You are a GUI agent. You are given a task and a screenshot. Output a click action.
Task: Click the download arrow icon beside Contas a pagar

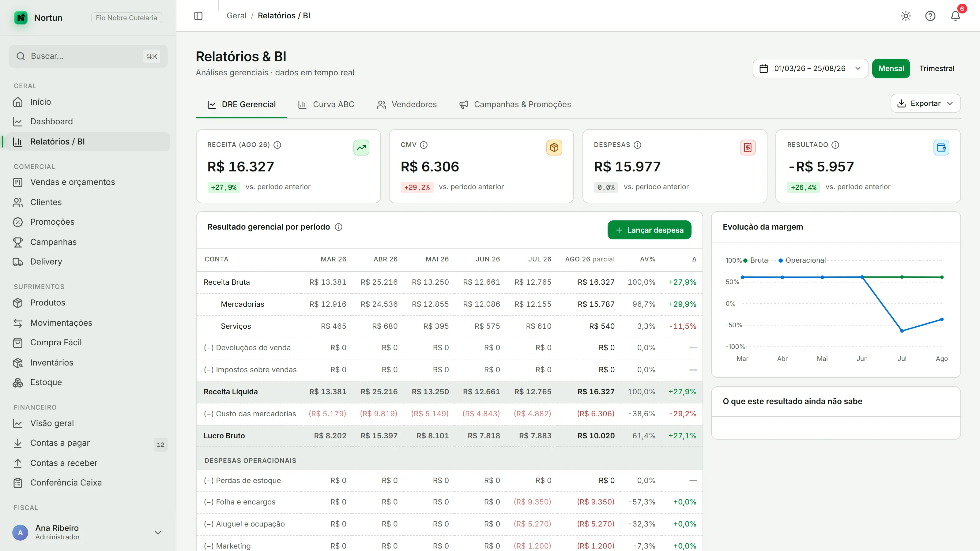pos(17,443)
